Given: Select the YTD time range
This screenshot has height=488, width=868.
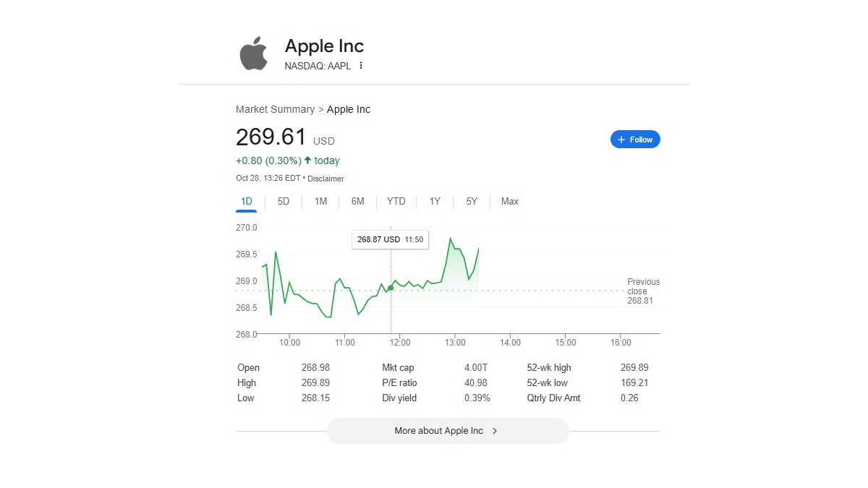Looking at the screenshot, I should 396,201.
